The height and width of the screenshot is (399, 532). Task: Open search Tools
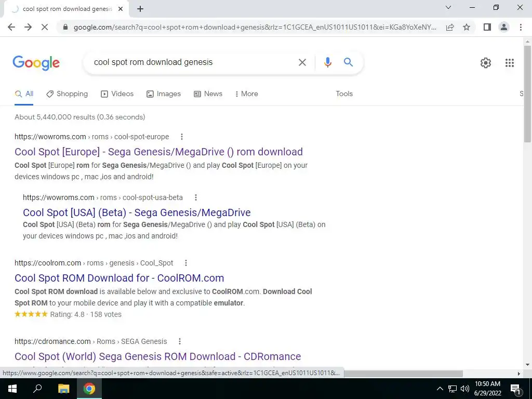344,94
